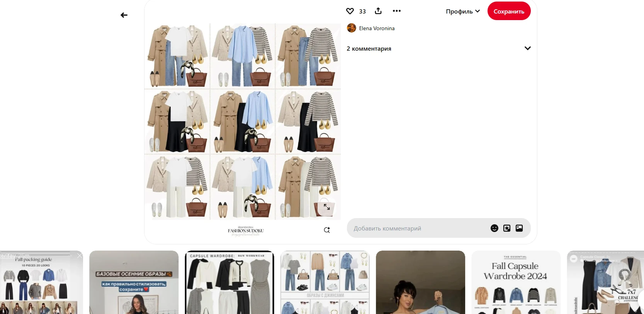Viewport: 644px width, 314px height.
Task: Click the Fashion Sudoku main pin image
Action: click(243, 121)
